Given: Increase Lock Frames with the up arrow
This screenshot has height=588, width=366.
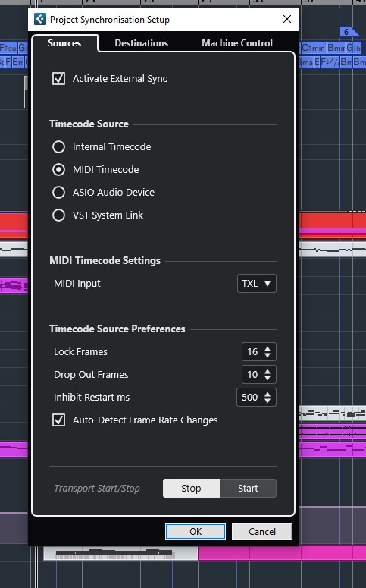Looking at the screenshot, I should coord(267,348).
